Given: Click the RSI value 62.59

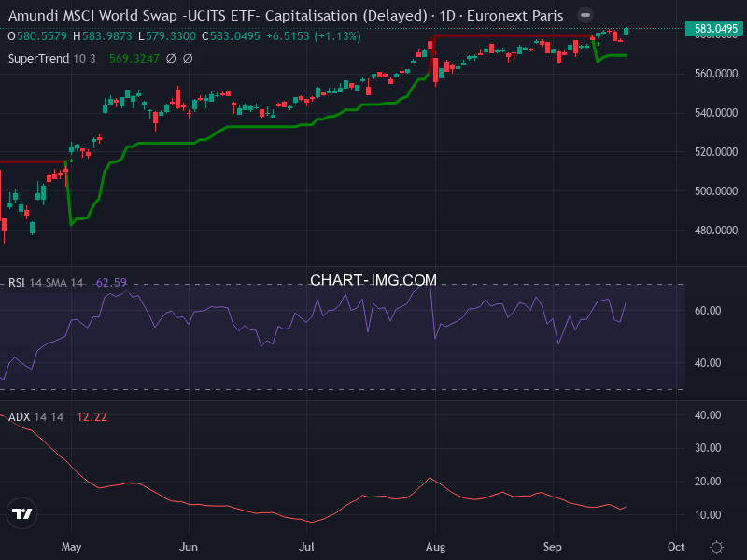Looking at the screenshot, I should [111, 282].
